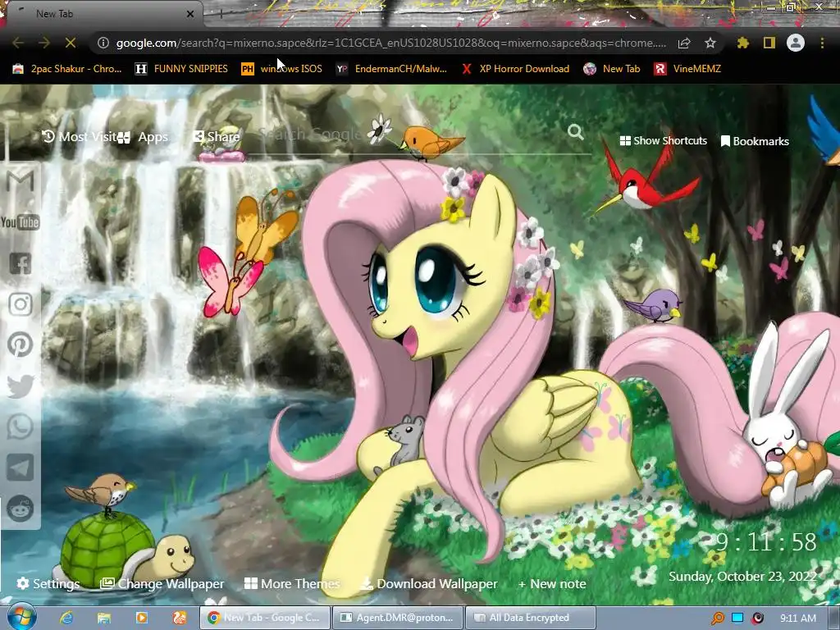Switch to Agent.DMR@proton taskbar window
The width and height of the screenshot is (840, 630).
[x=398, y=618]
